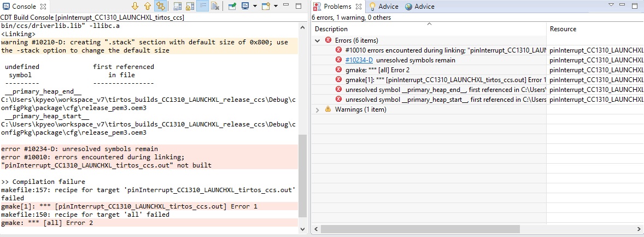Image resolution: width=644 pixels, height=237 pixels.
Task: Sort problems by the Resource column header
Action: click(x=595, y=29)
